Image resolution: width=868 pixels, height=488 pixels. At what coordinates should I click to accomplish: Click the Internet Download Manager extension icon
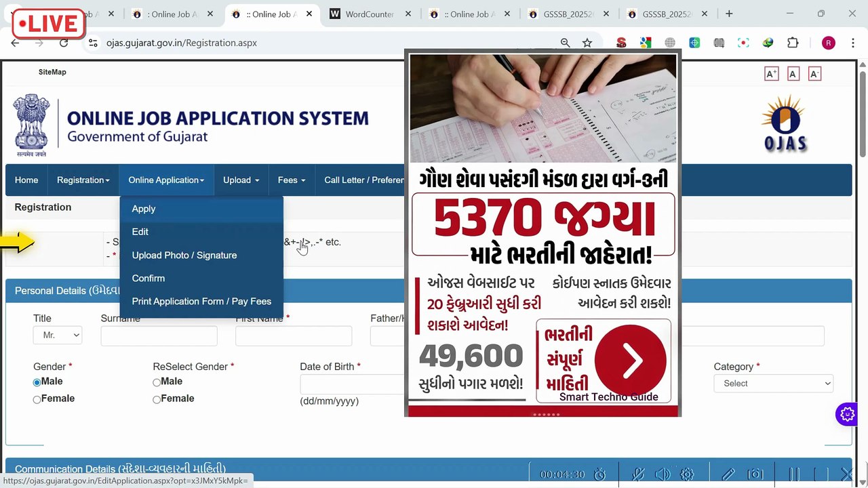point(768,43)
